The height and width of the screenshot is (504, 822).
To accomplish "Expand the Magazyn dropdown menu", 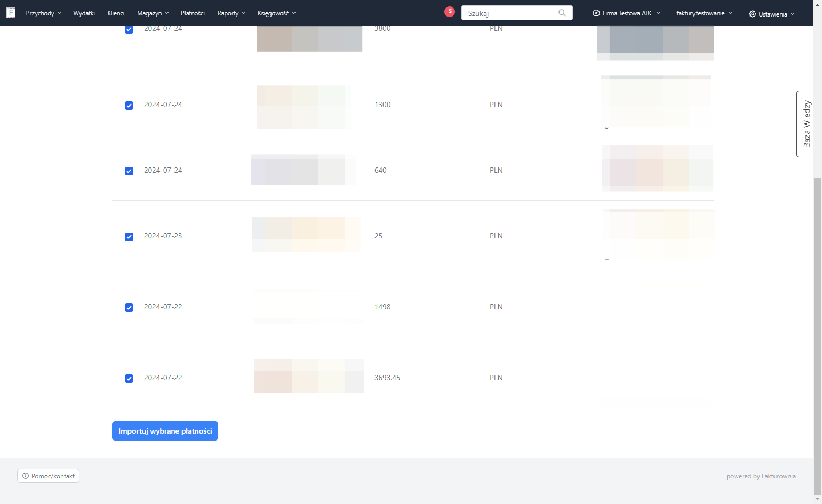I will tap(153, 13).
